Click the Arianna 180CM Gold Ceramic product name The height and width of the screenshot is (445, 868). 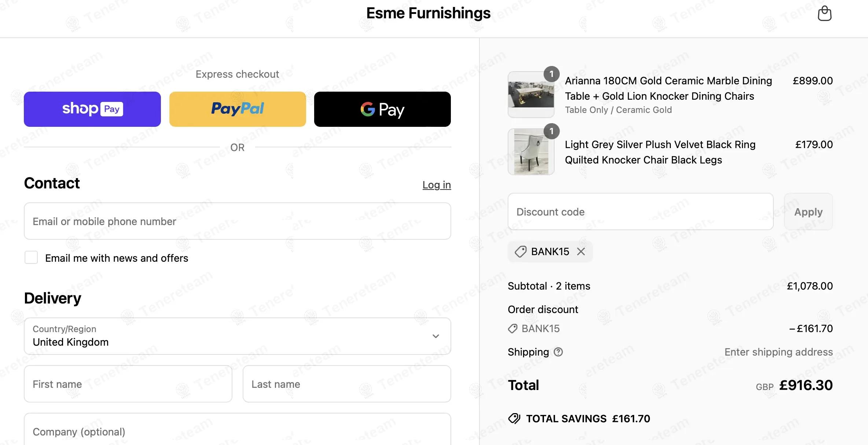click(668, 88)
